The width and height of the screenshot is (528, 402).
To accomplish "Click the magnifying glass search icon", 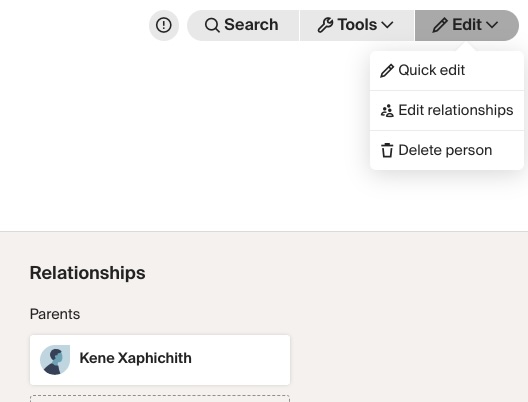I will click(212, 25).
